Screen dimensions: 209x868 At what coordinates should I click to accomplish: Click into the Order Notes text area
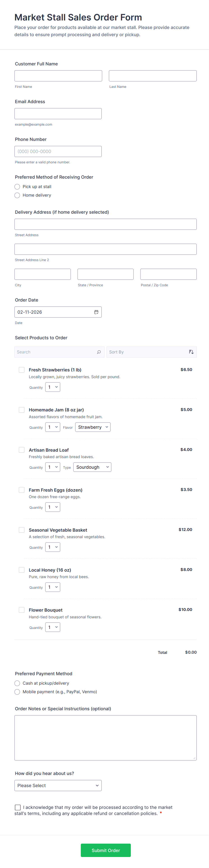click(105, 738)
